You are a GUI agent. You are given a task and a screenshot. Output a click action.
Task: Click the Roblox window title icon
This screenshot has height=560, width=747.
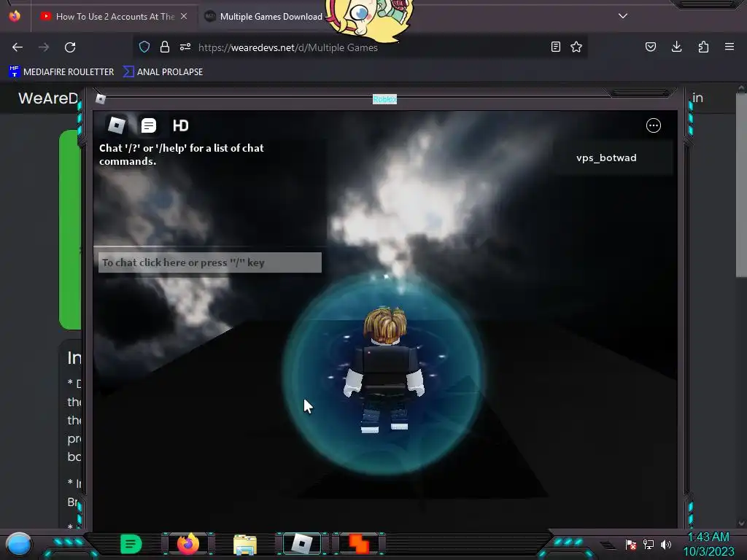point(101,99)
